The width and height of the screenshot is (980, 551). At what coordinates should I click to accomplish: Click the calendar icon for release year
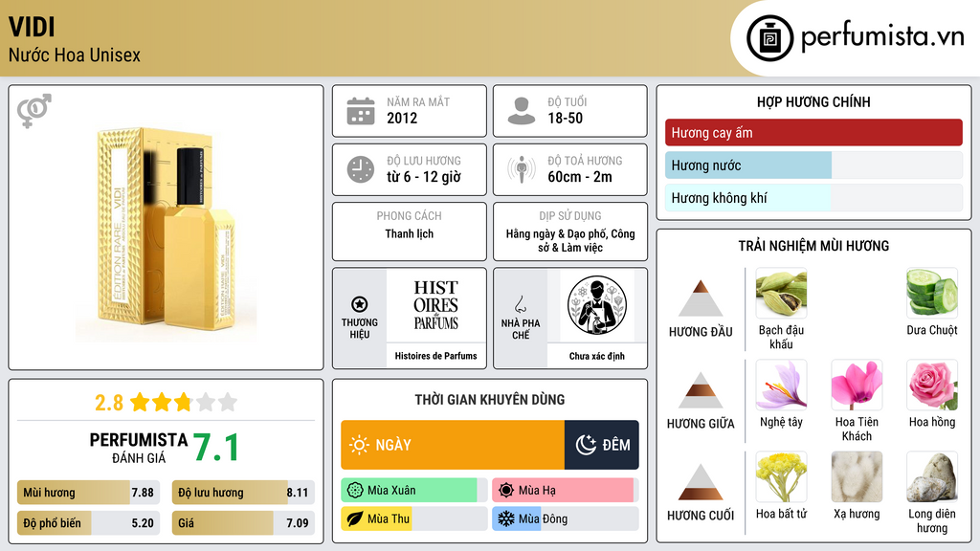pos(361,111)
